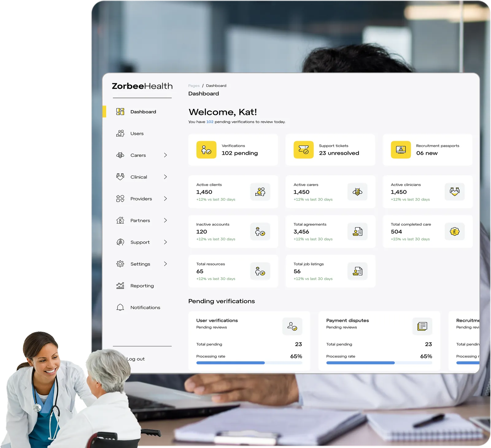491x448 pixels.
Task: Click the ZorbeeHealth logo
Action: tap(142, 86)
